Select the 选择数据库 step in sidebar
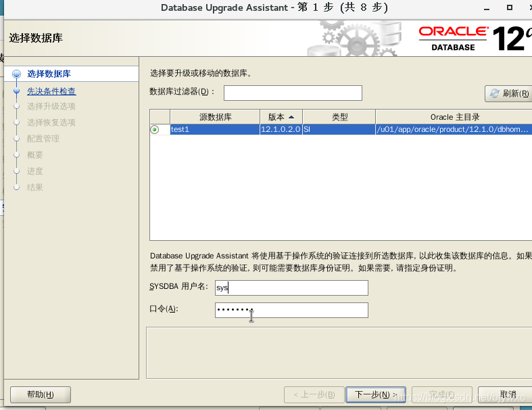Viewport: 532px width, 410px height. click(x=49, y=74)
